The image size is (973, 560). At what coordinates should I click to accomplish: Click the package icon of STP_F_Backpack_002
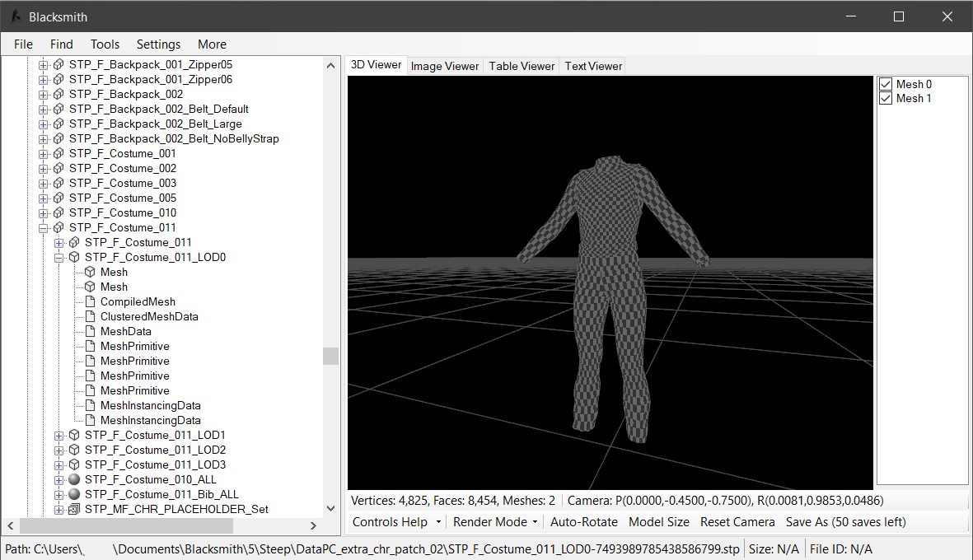pos(58,94)
